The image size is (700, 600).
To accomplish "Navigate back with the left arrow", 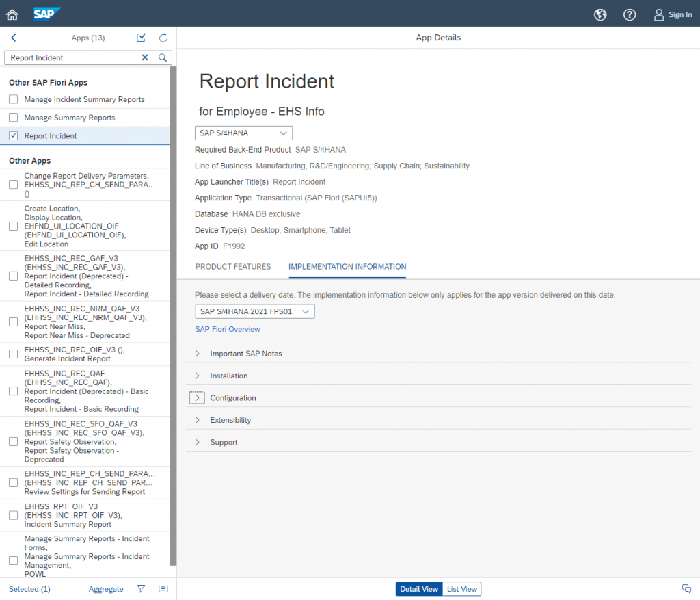I will point(14,38).
